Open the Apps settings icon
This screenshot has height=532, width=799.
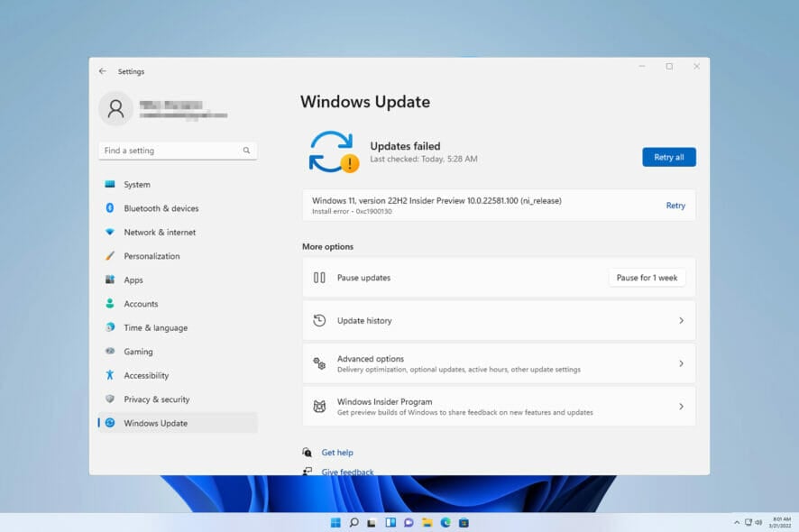coord(112,280)
